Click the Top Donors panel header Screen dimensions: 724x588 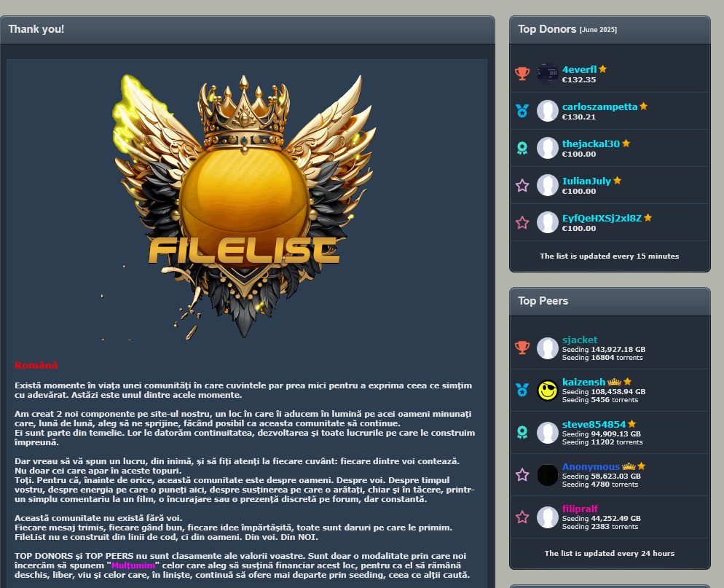610,30
